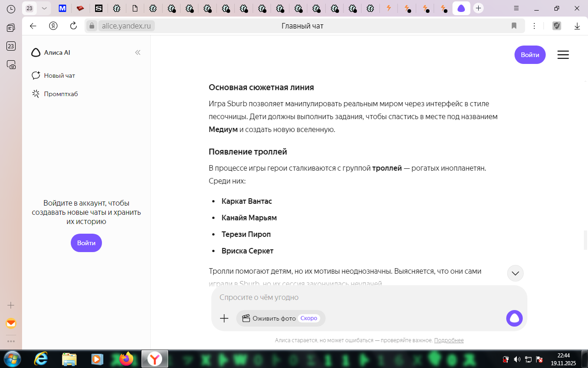Click the Yandex Browser taskbar button
The height and width of the screenshot is (368, 588).
(155, 359)
